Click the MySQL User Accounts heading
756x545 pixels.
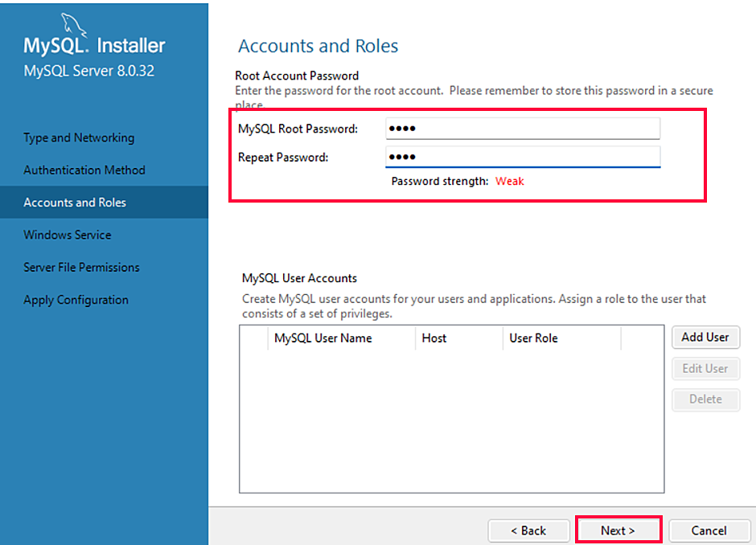pos(299,278)
